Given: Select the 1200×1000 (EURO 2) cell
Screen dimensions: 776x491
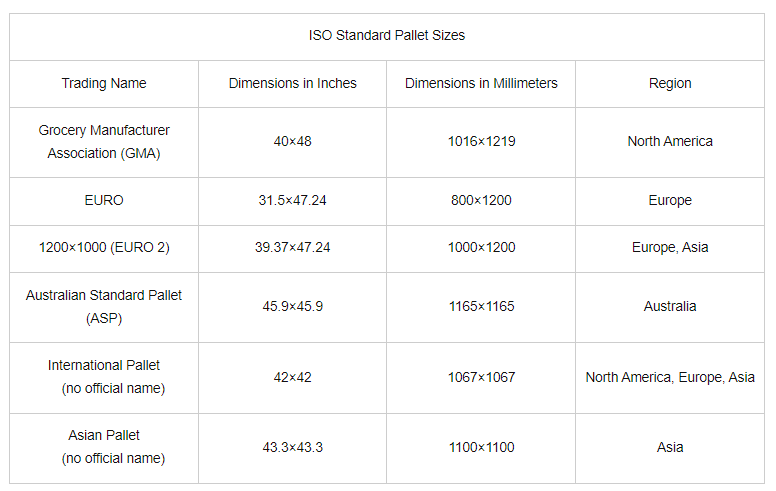Looking at the screenshot, I should coord(104,247).
